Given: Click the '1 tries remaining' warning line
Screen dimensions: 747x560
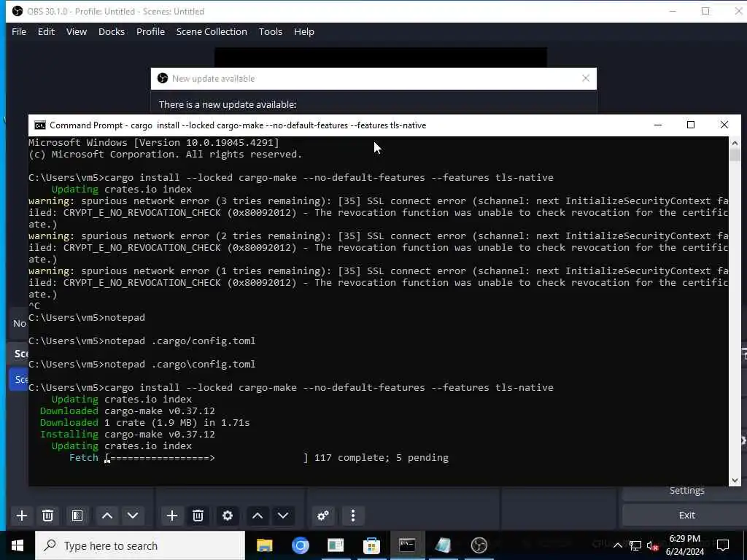Looking at the screenshot, I should tap(379, 271).
